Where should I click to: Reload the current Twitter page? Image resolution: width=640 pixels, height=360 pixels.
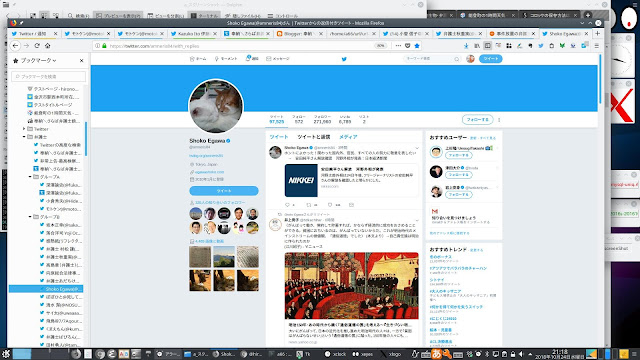pos(37,46)
